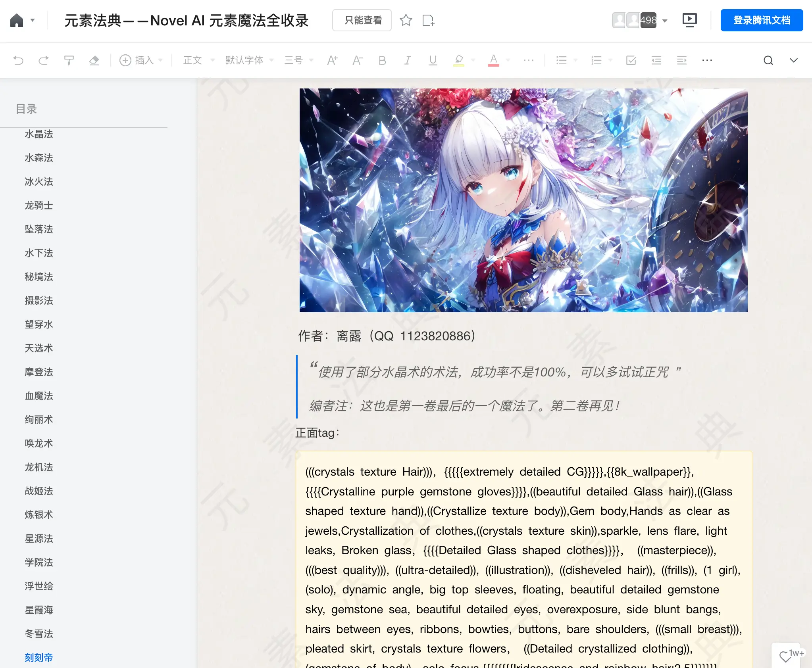The height and width of the screenshot is (668, 812).
Task: Click the like heart icon
Action: (785, 656)
